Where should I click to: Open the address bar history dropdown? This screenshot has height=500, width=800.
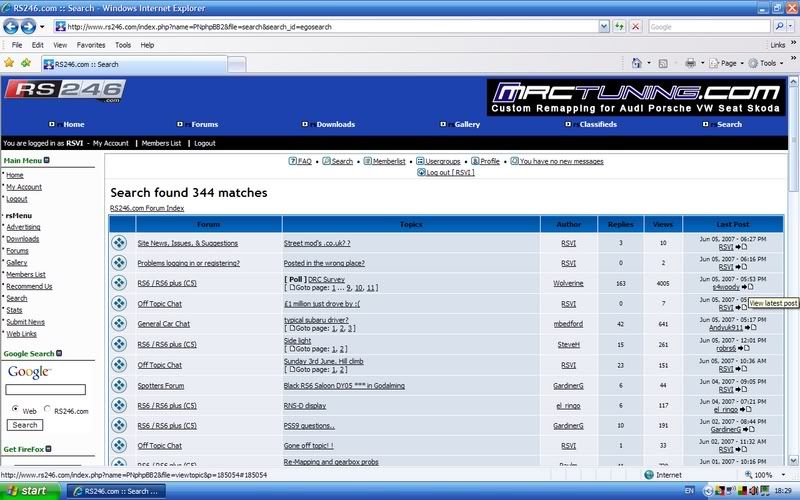(x=604, y=27)
